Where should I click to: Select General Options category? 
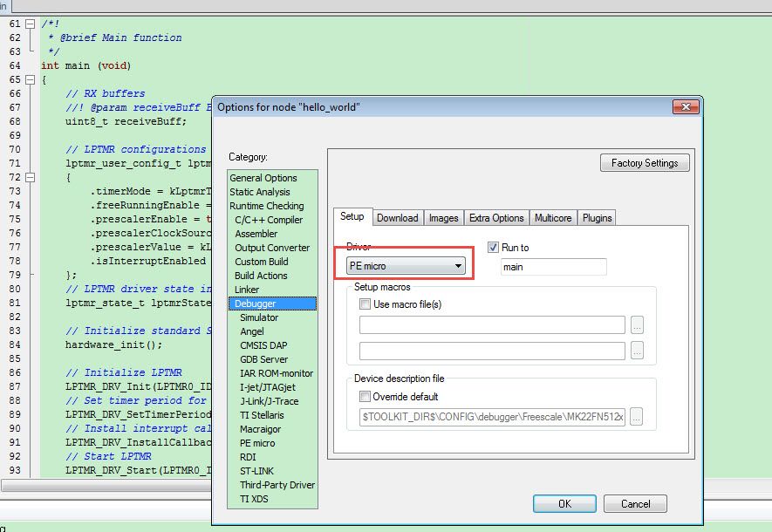click(x=263, y=178)
